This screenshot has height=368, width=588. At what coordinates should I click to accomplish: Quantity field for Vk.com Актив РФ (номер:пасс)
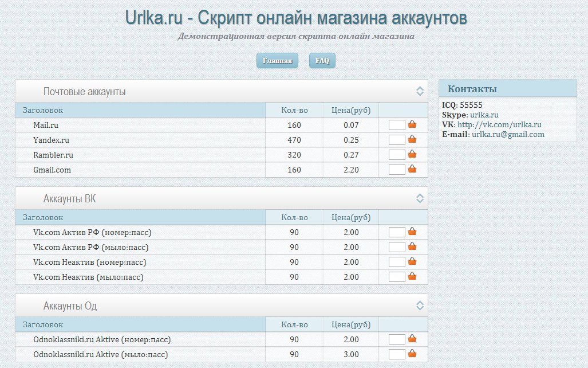(397, 232)
